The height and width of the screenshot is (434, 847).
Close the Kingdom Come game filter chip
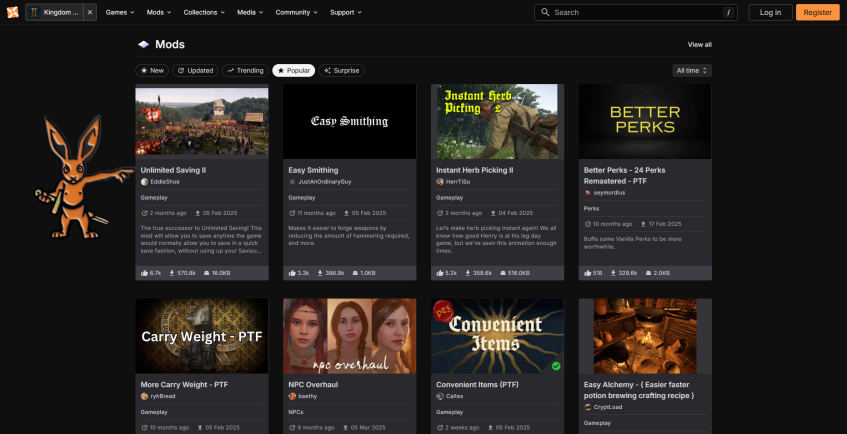pyautogui.click(x=90, y=12)
